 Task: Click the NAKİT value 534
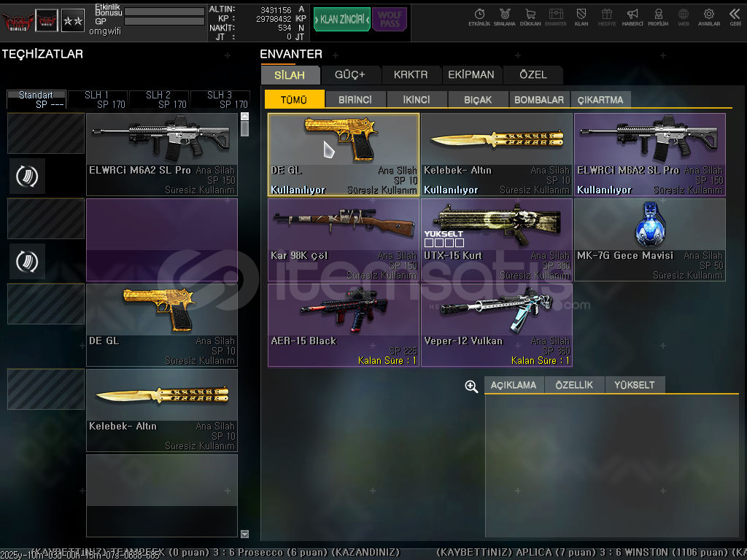tap(285, 28)
